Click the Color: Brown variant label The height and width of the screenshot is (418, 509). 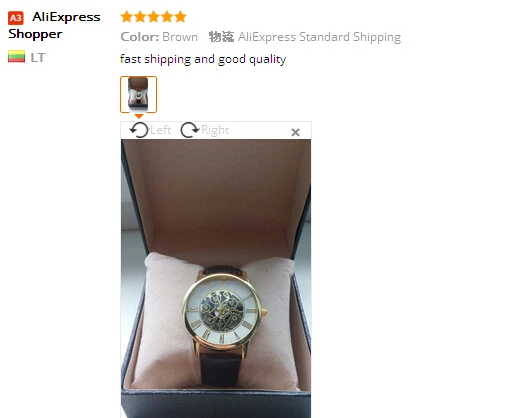tap(159, 37)
